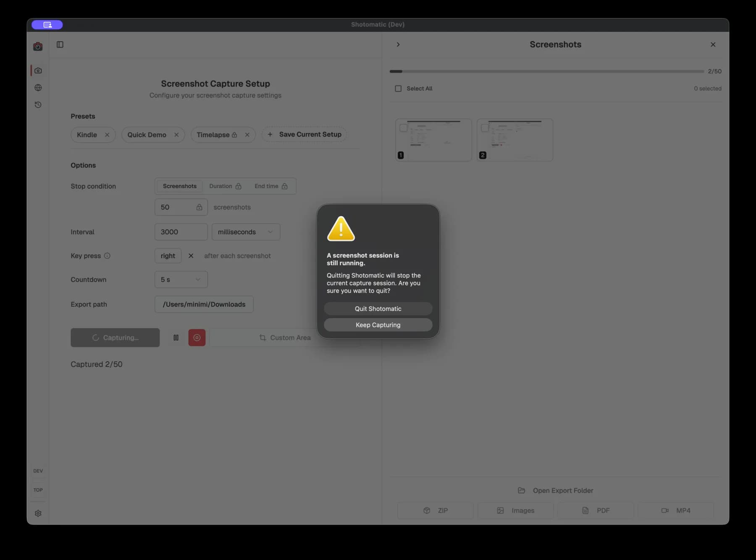Export as MP4 video

(x=676, y=510)
